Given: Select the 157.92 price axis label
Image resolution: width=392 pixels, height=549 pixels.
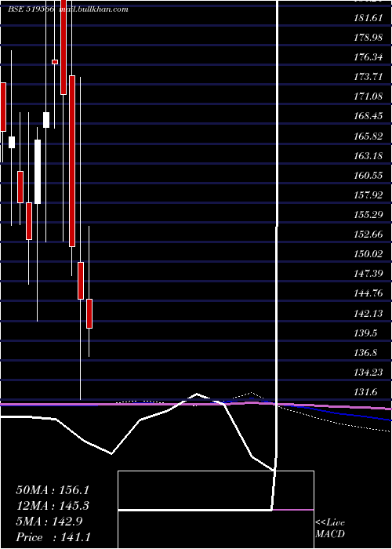Looking at the screenshot, I should [x=368, y=195].
